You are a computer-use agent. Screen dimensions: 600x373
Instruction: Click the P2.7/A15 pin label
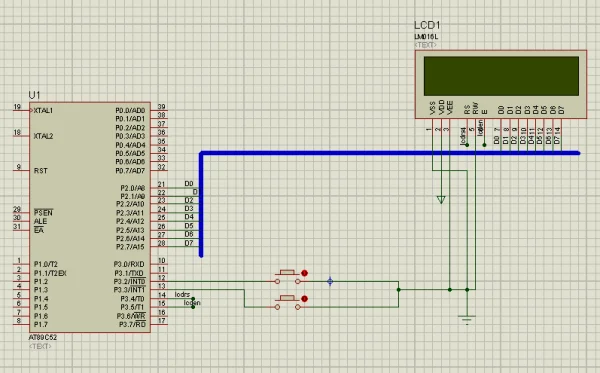pos(131,247)
